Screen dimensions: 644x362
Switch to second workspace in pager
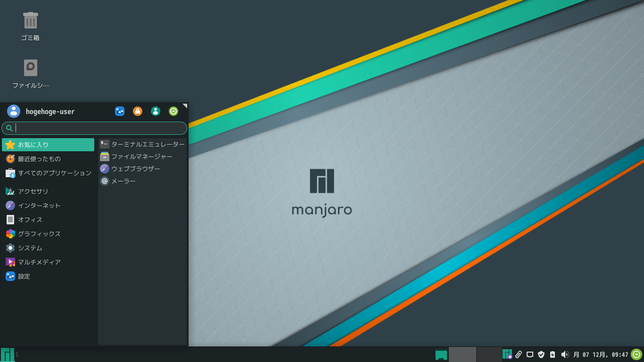click(488, 354)
